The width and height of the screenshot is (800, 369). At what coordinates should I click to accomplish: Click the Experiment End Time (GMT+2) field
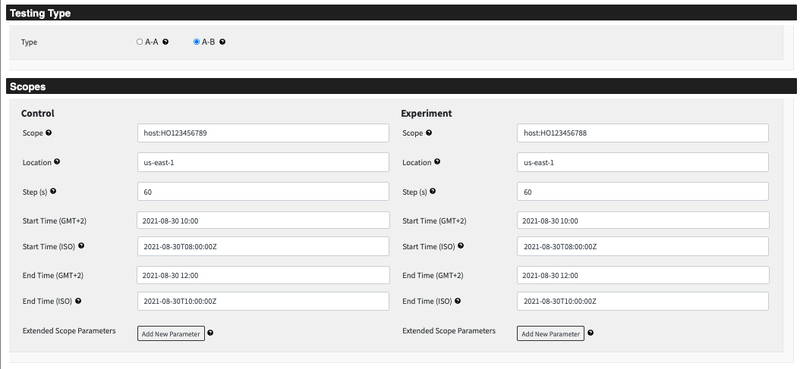(643, 275)
